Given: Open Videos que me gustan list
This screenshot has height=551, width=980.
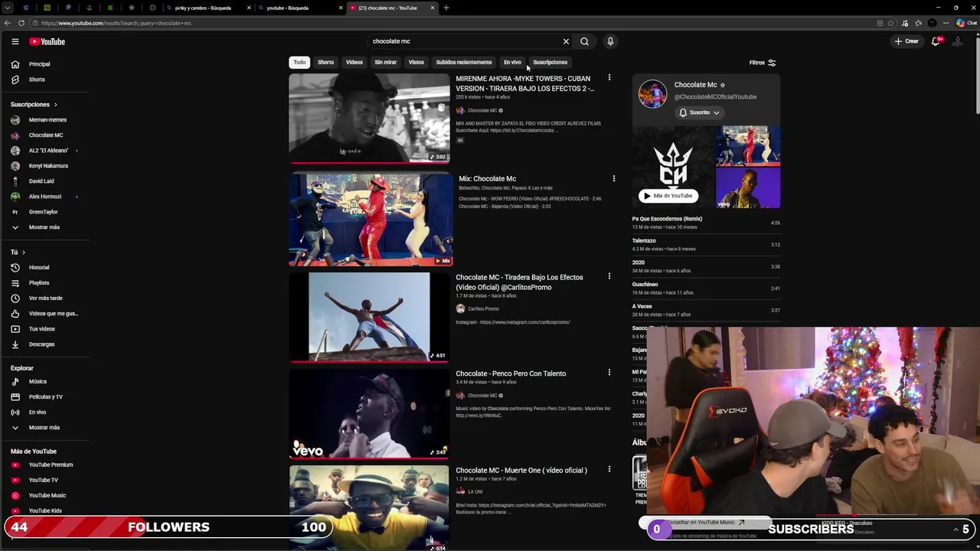Looking at the screenshot, I should pos(54,314).
